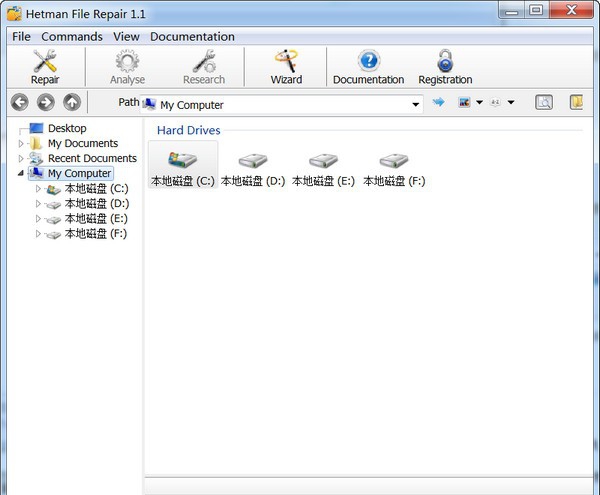The height and width of the screenshot is (495, 600).
Task: Expand 本地磁盘 (E:) in the tree
Action: click(38, 218)
